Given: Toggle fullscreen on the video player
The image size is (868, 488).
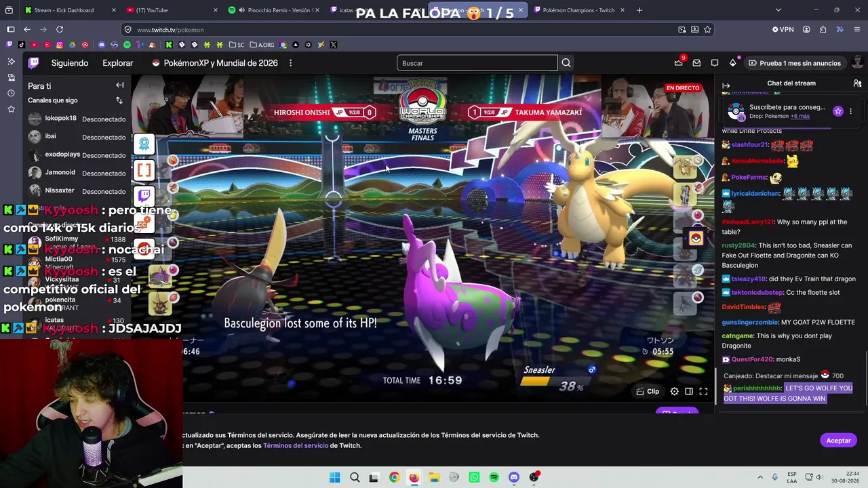Looking at the screenshot, I should click(703, 391).
